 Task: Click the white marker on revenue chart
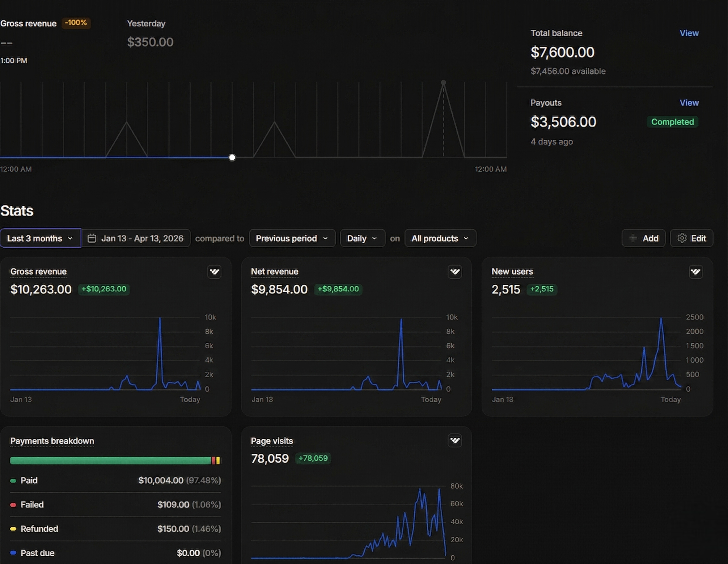pyautogui.click(x=232, y=157)
